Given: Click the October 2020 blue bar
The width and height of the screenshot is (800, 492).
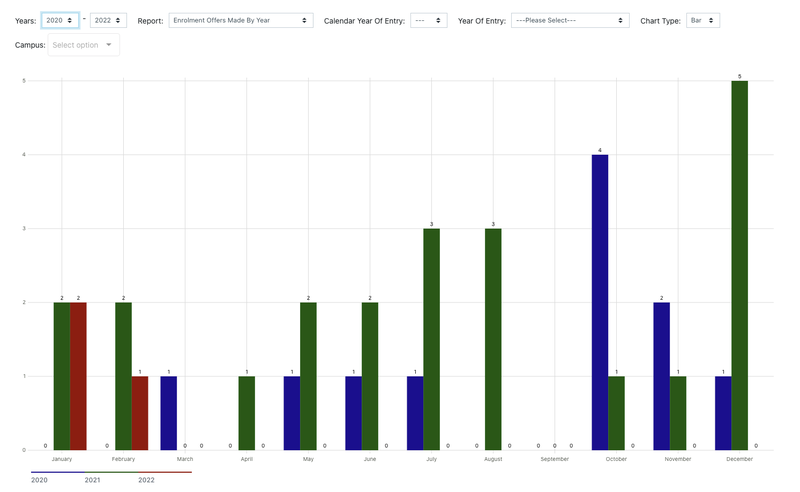Looking at the screenshot, I should pos(600,302).
